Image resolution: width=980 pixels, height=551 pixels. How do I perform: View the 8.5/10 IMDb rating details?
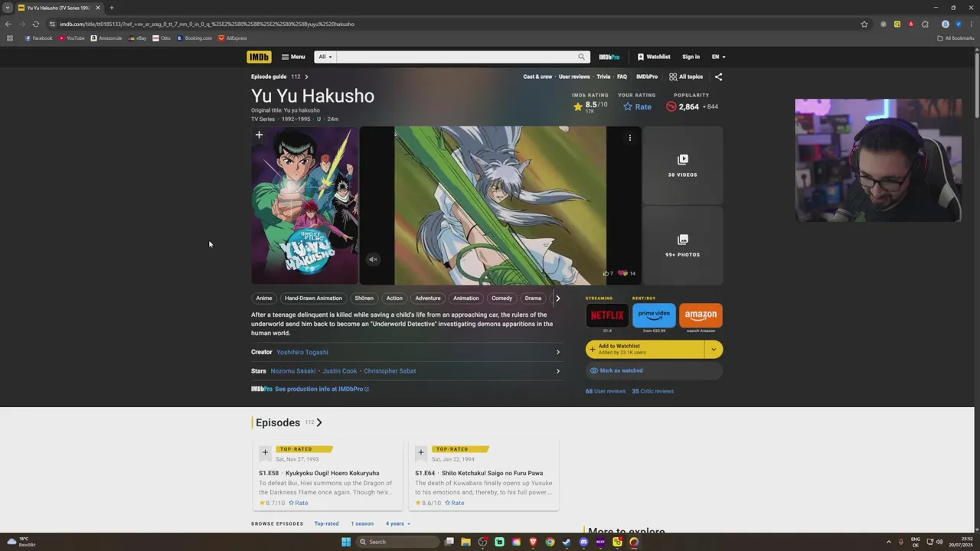tap(590, 106)
